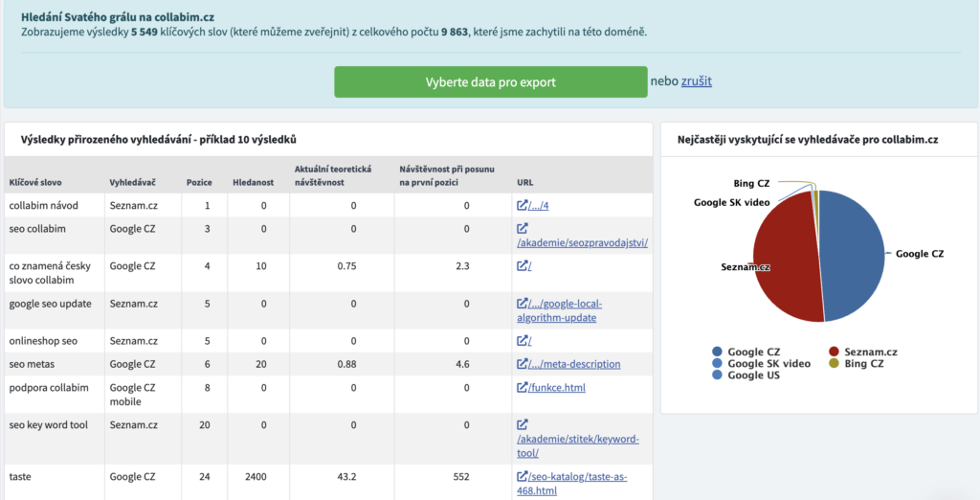This screenshot has height=500, width=980.
Task: Click the URL column header
Action: (x=525, y=183)
